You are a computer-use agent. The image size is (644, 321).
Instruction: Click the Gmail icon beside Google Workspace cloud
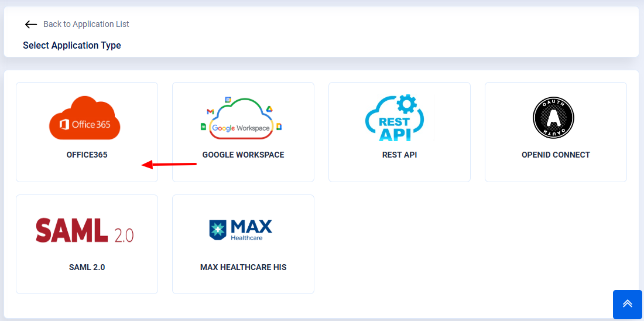point(210,111)
